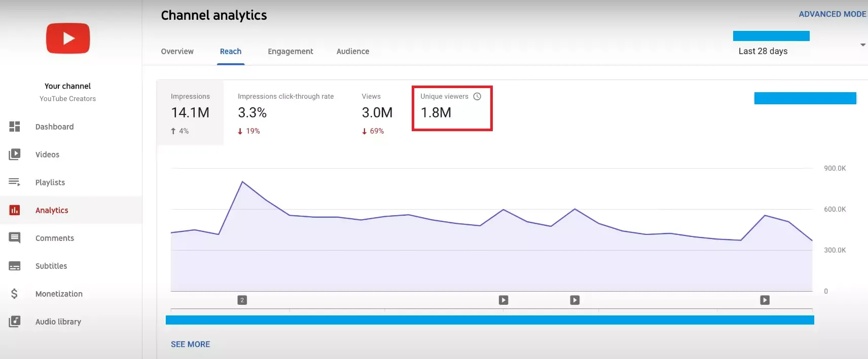This screenshot has width=868, height=359.
Task: Select the Impressions metric card
Action: pos(190,112)
